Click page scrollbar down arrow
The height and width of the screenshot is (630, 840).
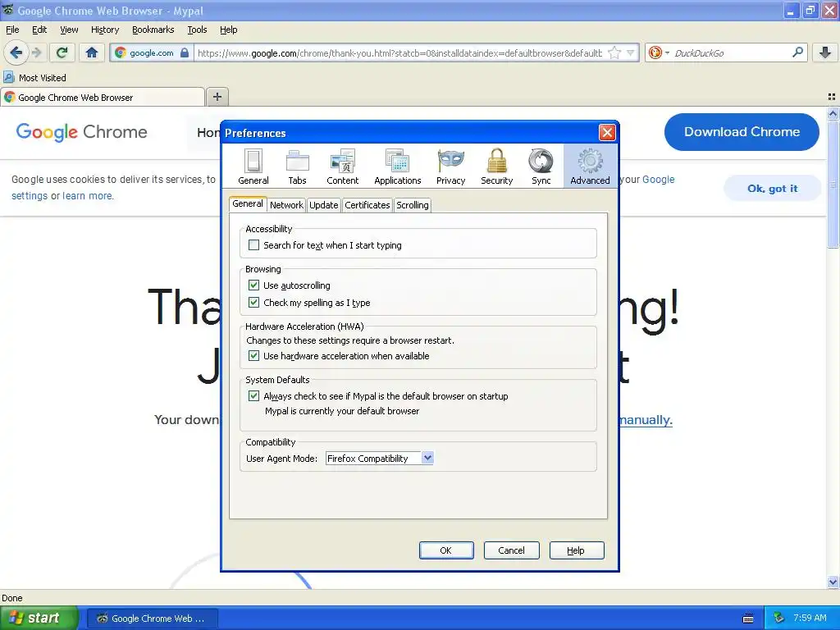tap(833, 582)
